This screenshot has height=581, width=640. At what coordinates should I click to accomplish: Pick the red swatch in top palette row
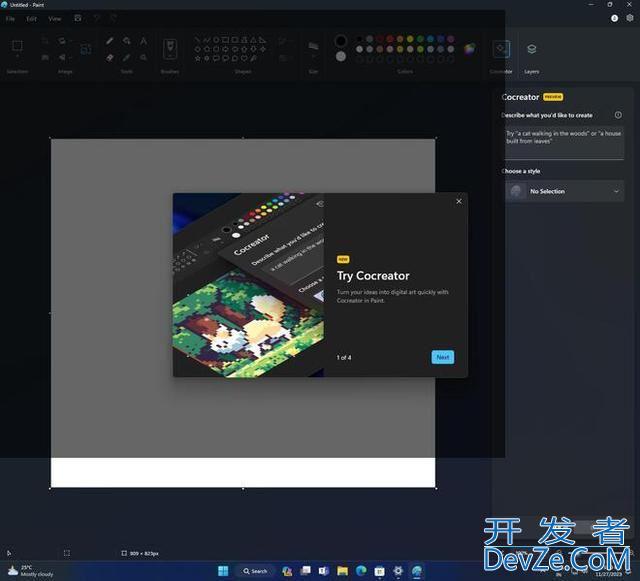click(390, 39)
